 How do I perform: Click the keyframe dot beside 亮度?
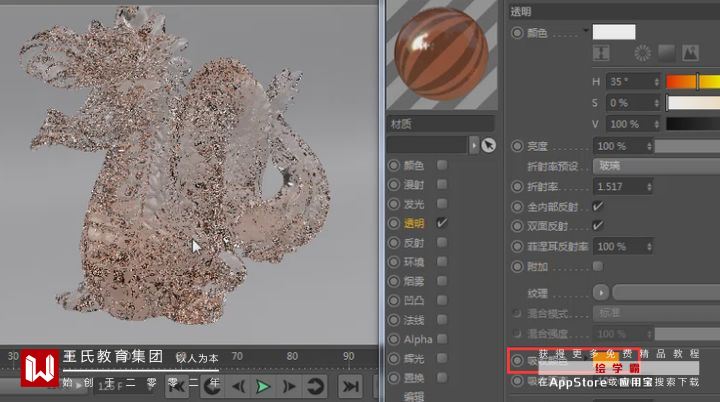coord(517,146)
